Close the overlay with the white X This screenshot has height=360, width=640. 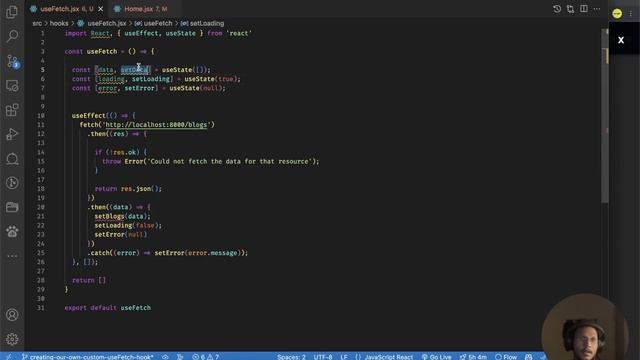pyautogui.click(x=621, y=40)
